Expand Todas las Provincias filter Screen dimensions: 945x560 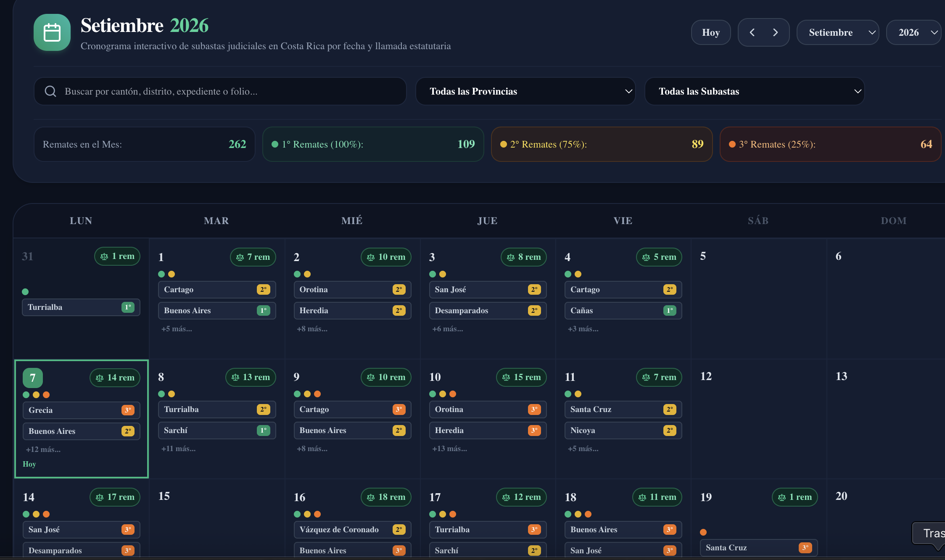(x=525, y=91)
